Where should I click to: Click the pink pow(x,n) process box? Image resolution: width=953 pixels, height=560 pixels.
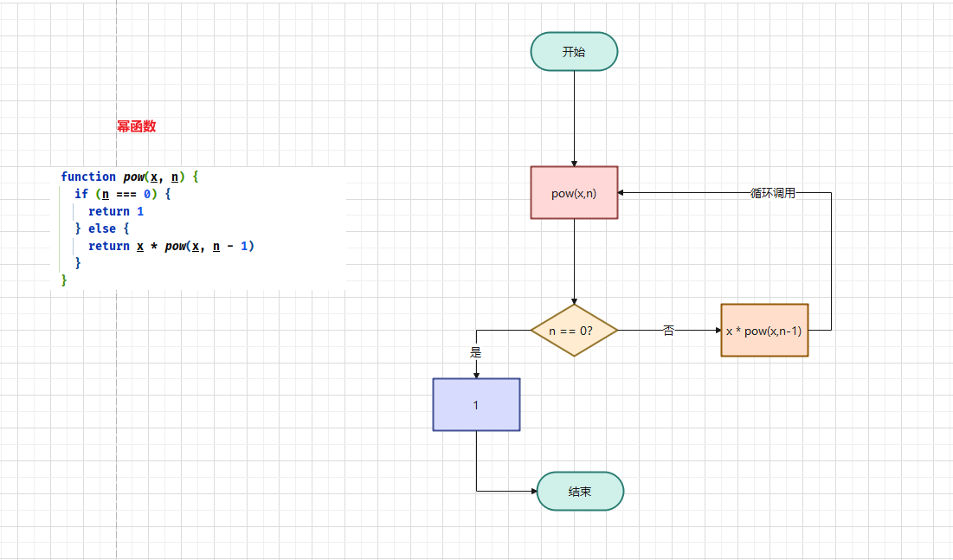[x=574, y=193]
